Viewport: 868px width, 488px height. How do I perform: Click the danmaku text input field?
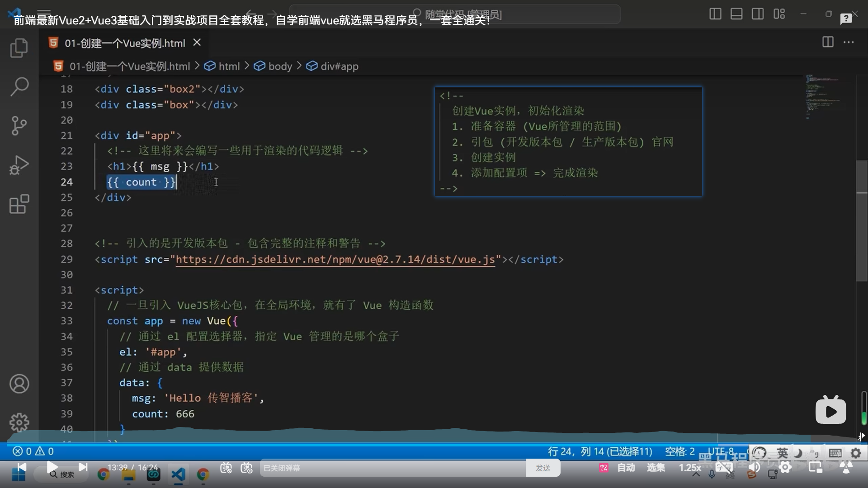tap(392, 468)
